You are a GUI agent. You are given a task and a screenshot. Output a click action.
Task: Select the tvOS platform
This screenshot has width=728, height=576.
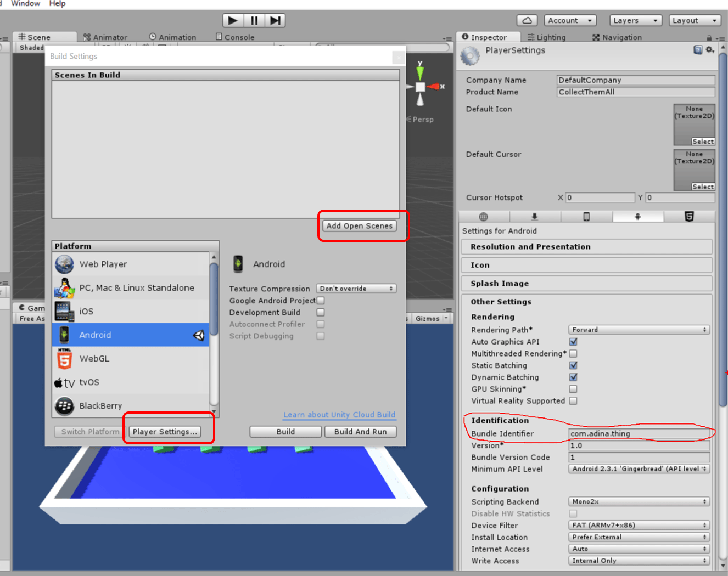(131, 382)
